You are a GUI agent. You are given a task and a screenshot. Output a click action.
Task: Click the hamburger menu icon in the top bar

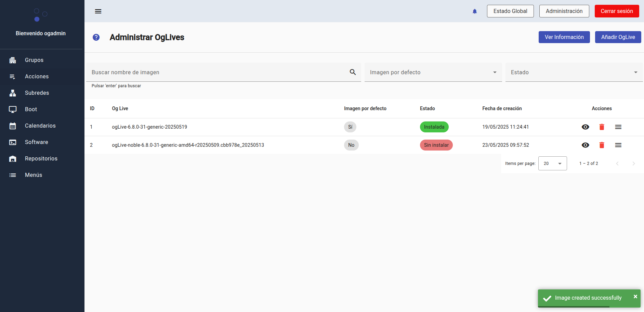point(98,11)
